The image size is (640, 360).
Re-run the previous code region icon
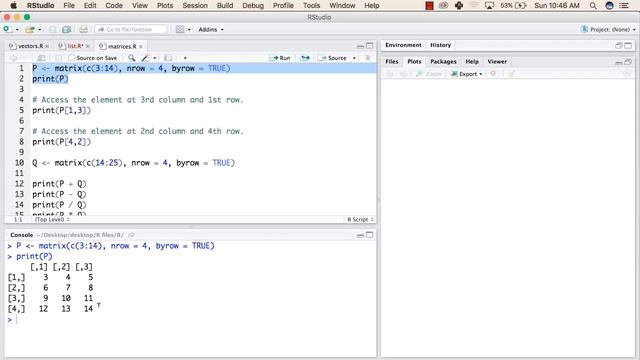[305, 58]
